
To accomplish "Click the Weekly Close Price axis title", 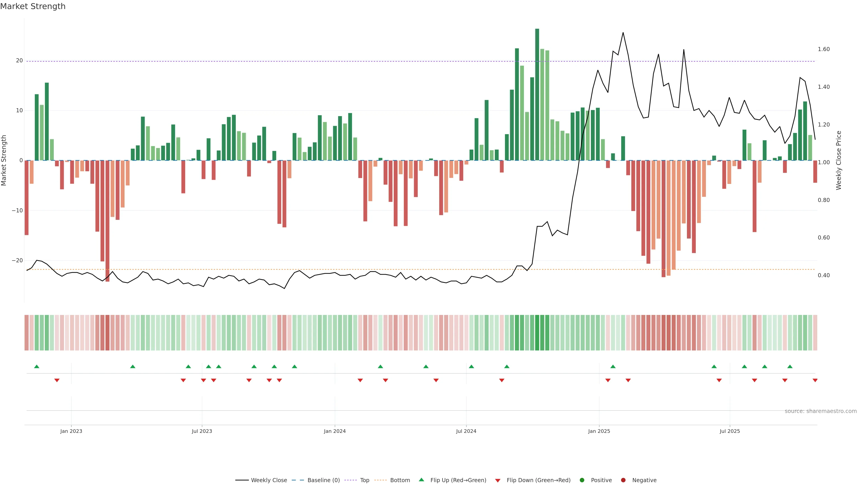I will pyautogui.click(x=839, y=160).
